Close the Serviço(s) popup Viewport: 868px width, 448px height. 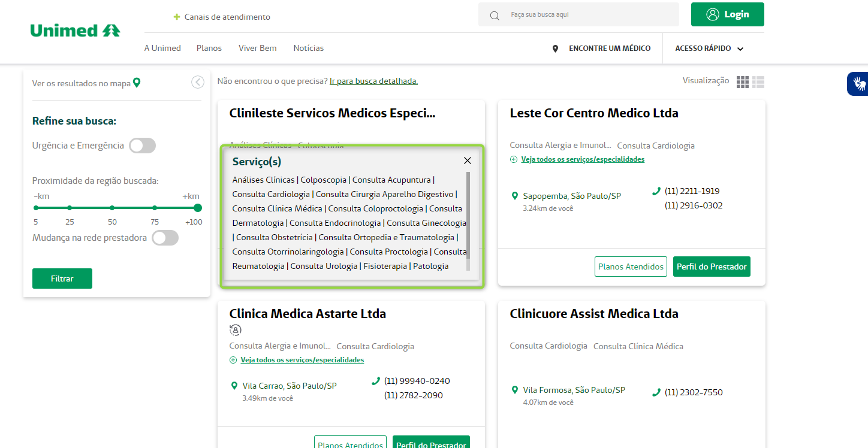pyautogui.click(x=468, y=161)
